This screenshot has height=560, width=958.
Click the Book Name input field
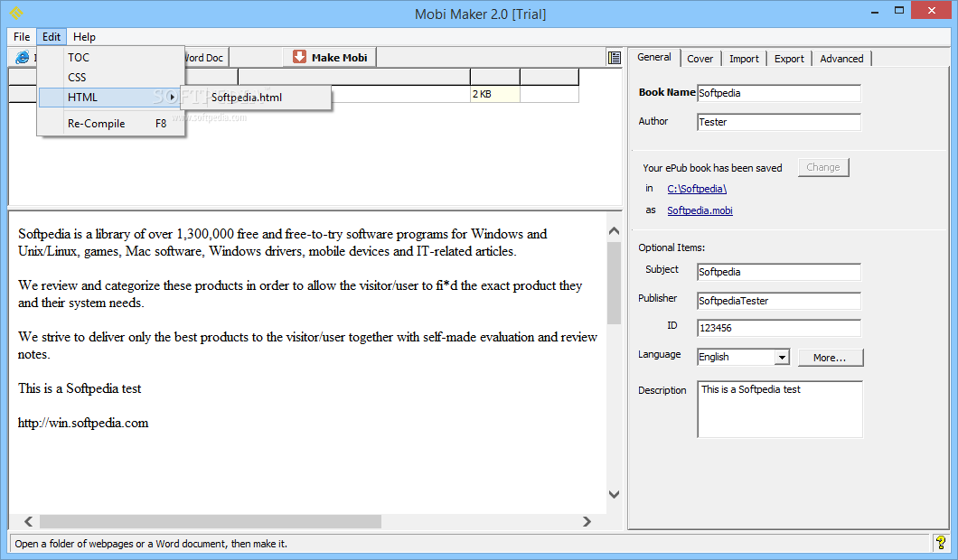[x=779, y=93]
